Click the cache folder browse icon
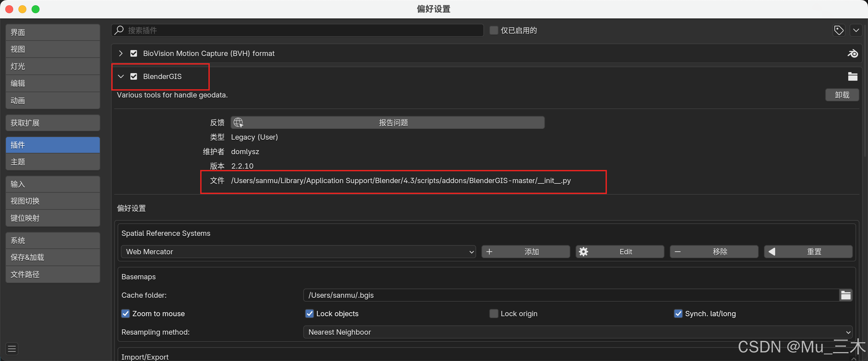 [x=845, y=295]
